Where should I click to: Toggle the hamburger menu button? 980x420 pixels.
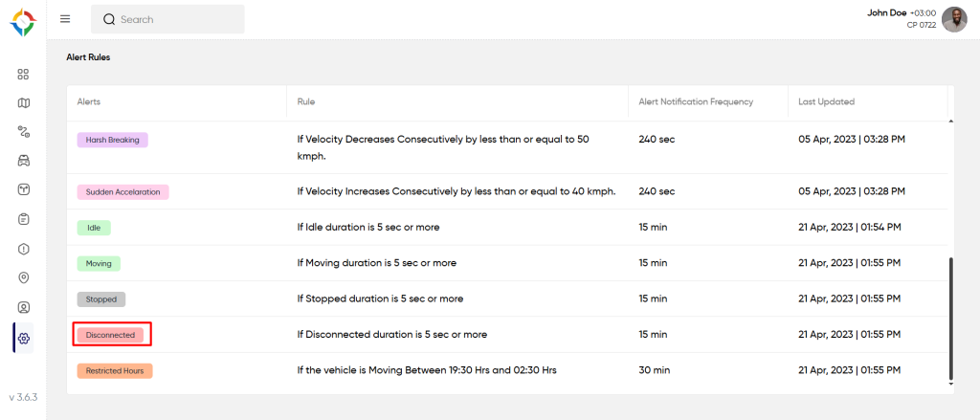[x=65, y=19]
